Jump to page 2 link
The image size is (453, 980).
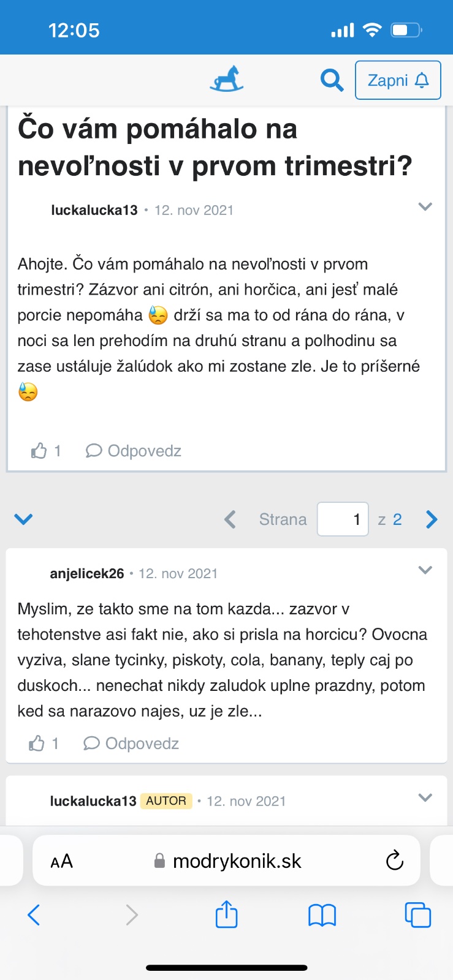pyautogui.click(x=397, y=519)
